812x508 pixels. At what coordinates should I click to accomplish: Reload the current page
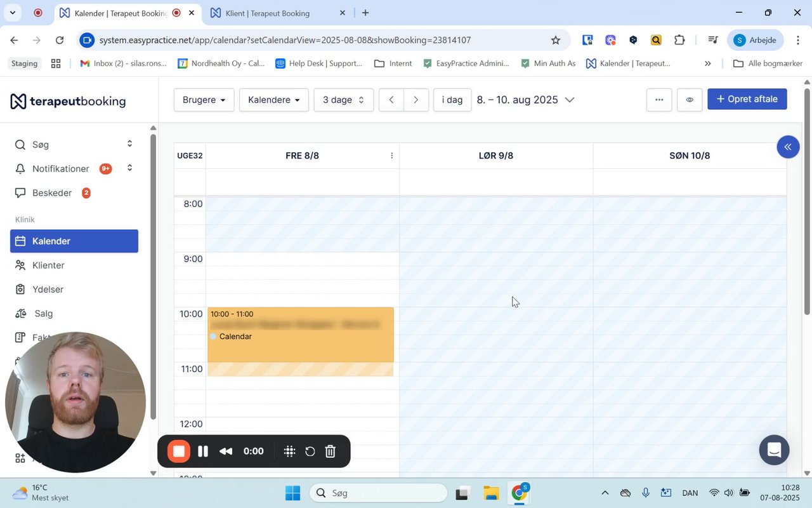pos(60,40)
